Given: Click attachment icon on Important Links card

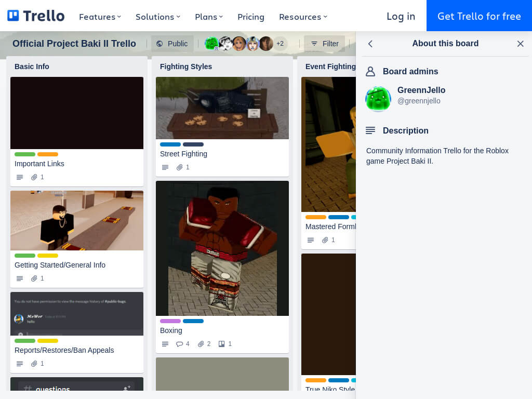Looking at the screenshot, I should pos(34,177).
